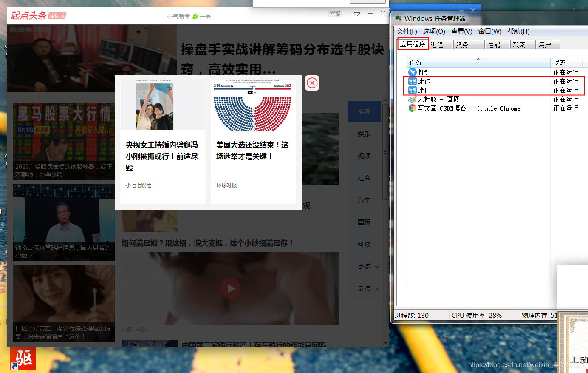The width and height of the screenshot is (588, 373).
Task: Click the 钉钉 app icon in task list
Action: 412,72
